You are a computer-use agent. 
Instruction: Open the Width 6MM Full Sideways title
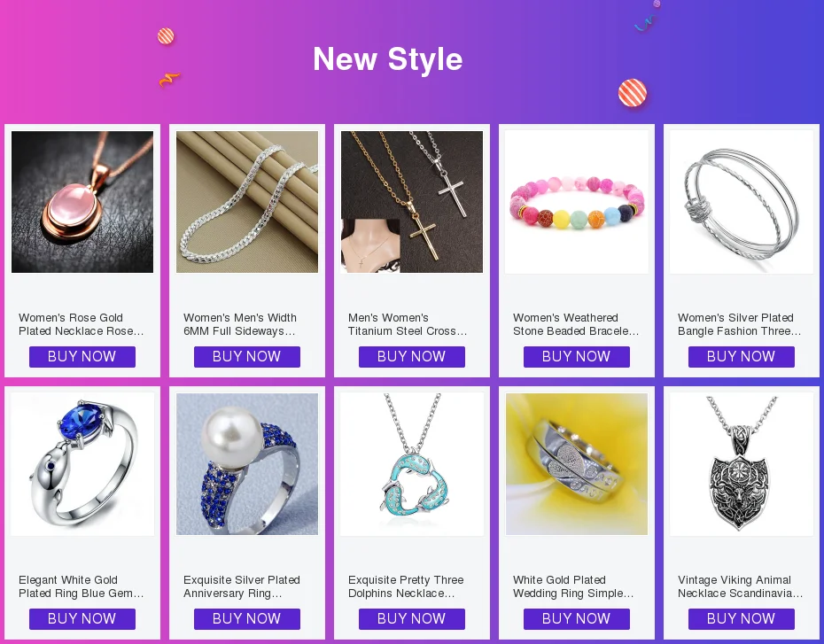239,324
